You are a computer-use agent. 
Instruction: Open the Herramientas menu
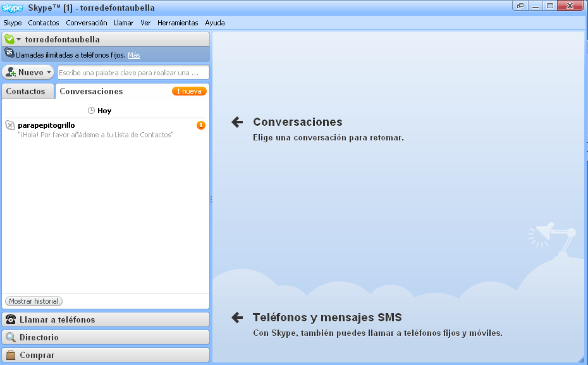pos(178,23)
